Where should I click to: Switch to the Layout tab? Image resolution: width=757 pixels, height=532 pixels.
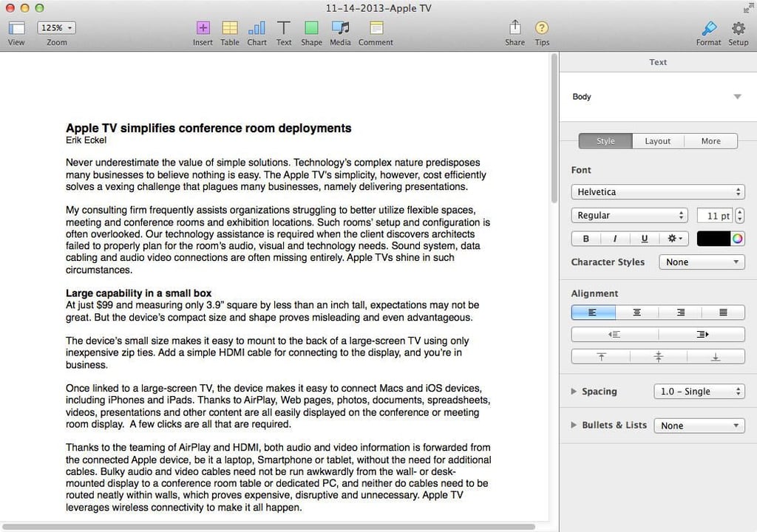(657, 141)
